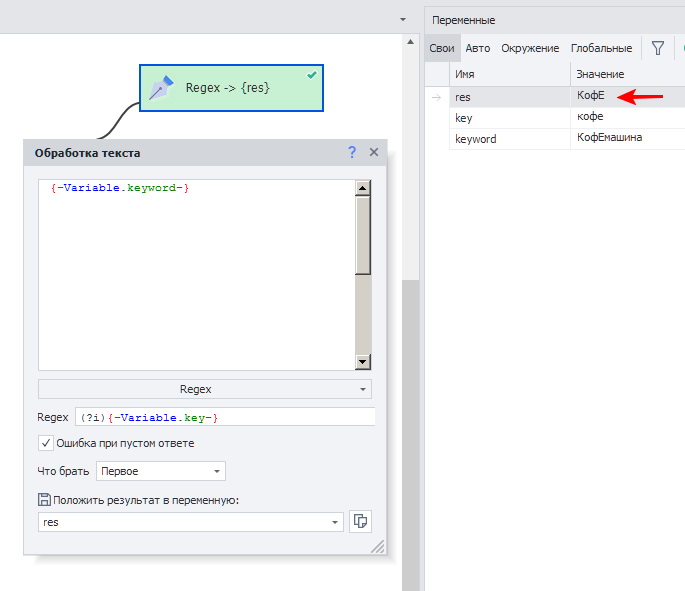Open the Глобальные variables tab
This screenshot has height=591, width=685.
click(x=601, y=47)
